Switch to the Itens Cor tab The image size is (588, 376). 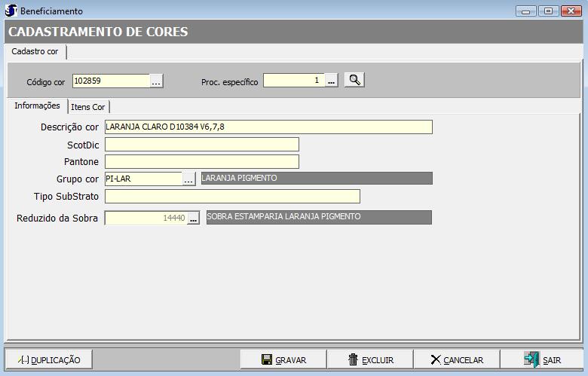(x=88, y=107)
